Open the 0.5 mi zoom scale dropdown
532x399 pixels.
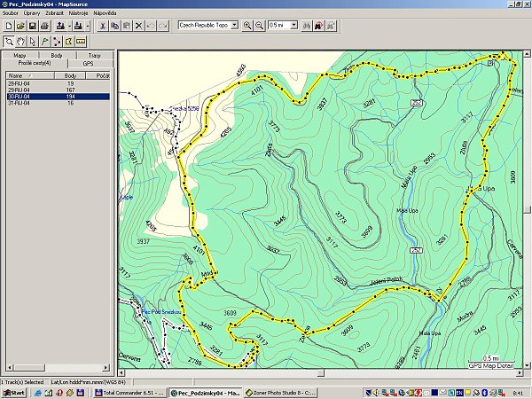tap(294, 25)
